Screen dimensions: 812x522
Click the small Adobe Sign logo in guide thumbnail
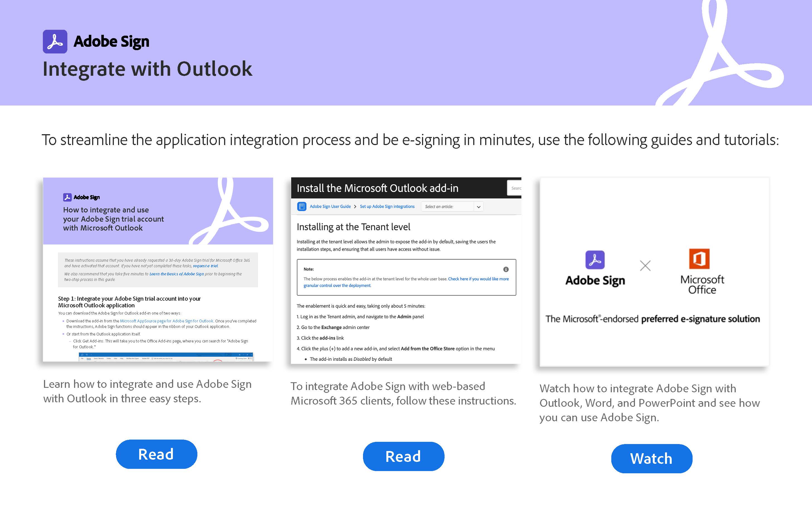[67, 197]
